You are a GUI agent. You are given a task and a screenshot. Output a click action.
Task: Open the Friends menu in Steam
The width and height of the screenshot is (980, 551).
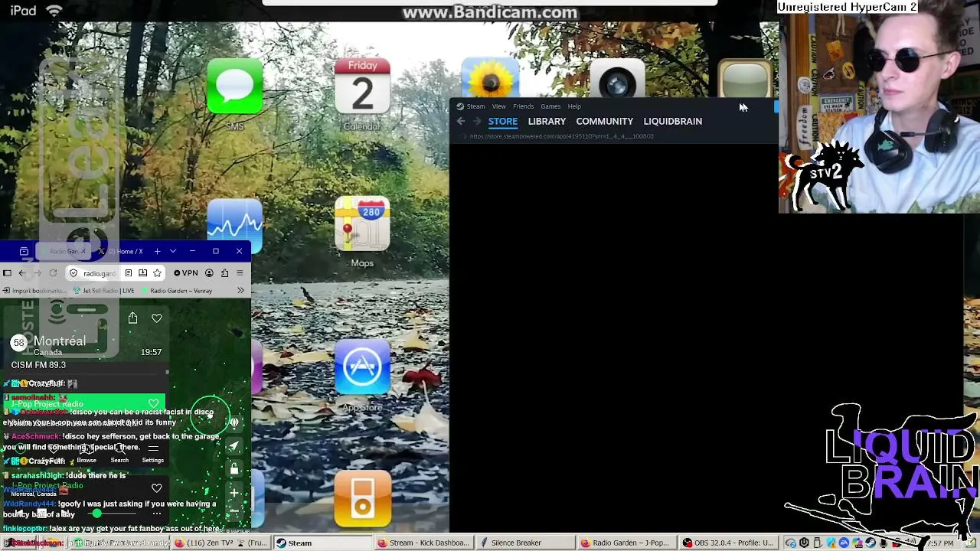coord(524,106)
